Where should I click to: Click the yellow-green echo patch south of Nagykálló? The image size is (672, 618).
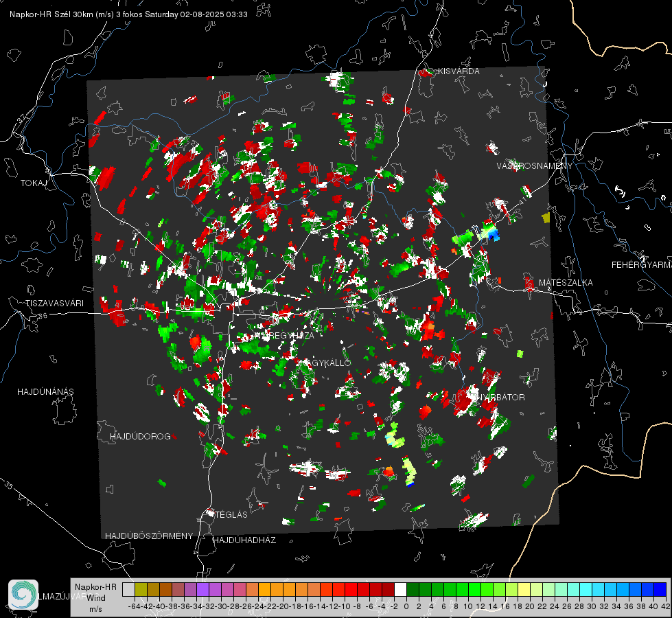click(x=395, y=436)
